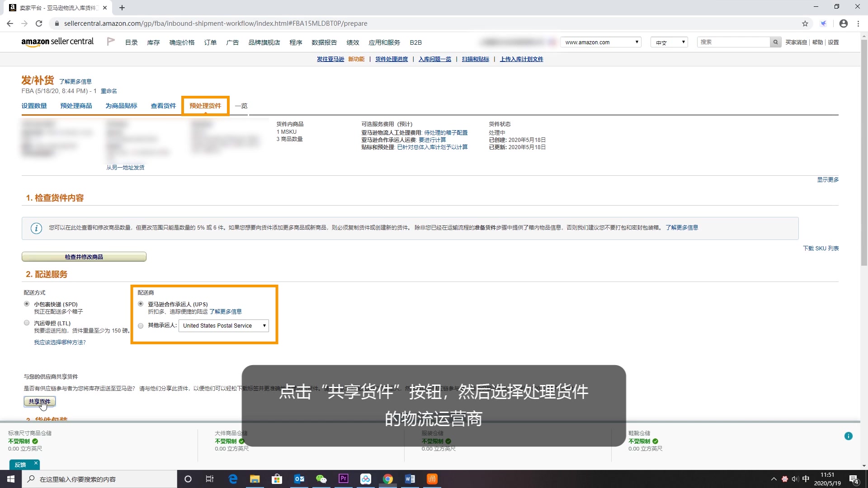This screenshot has height=488, width=868.
Task: Select 汽运零担 (LTL) shipping method
Action: pyautogui.click(x=27, y=323)
